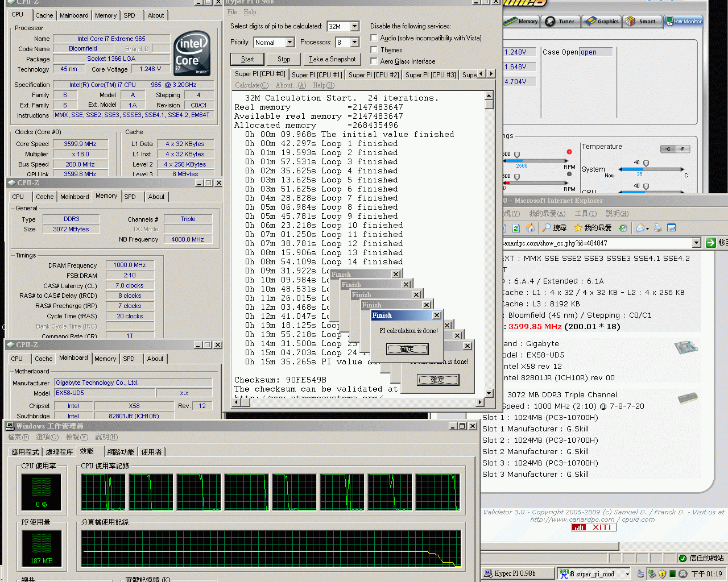Click the green Task Manager CPU meter tray icon
The width and height of the screenshot is (728, 582).
672,574
